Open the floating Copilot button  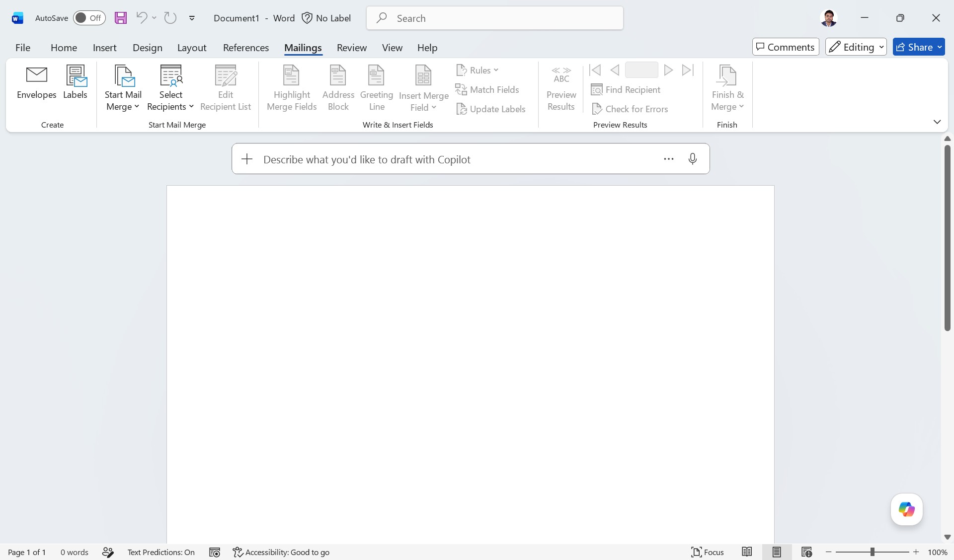[x=907, y=509]
